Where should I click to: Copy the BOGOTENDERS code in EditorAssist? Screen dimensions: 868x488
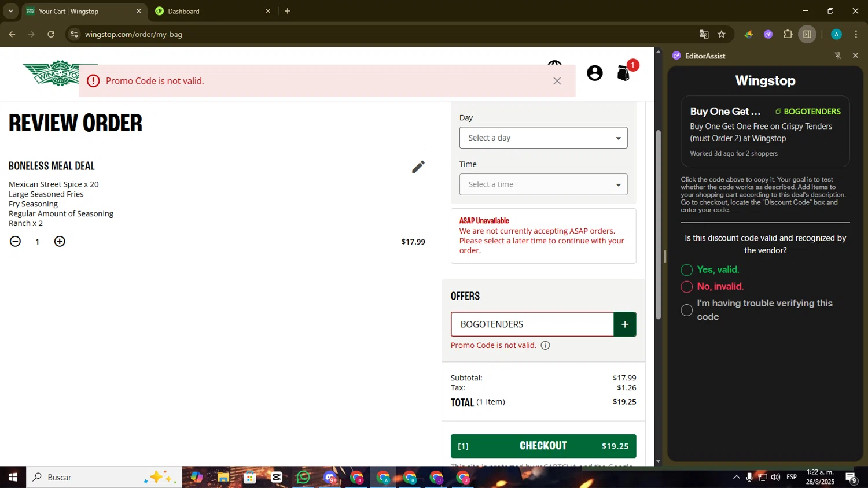click(x=808, y=112)
